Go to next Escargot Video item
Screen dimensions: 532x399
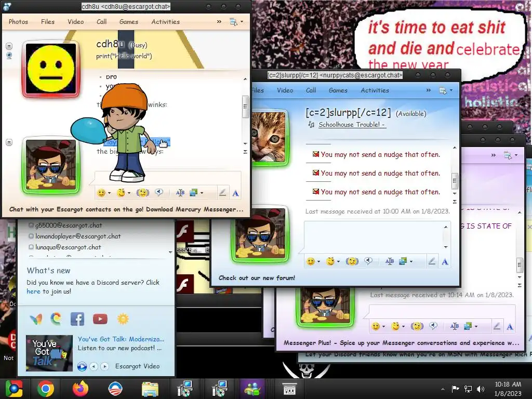tap(105, 366)
